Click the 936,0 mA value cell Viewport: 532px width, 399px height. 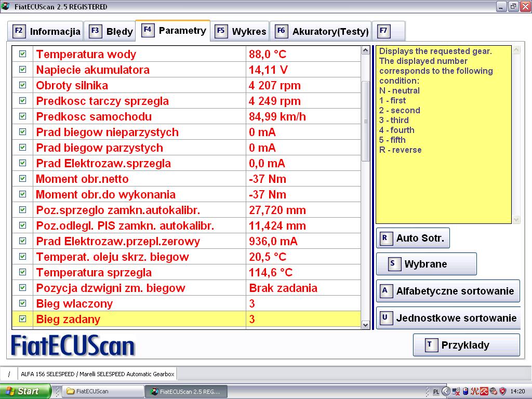[303, 241]
